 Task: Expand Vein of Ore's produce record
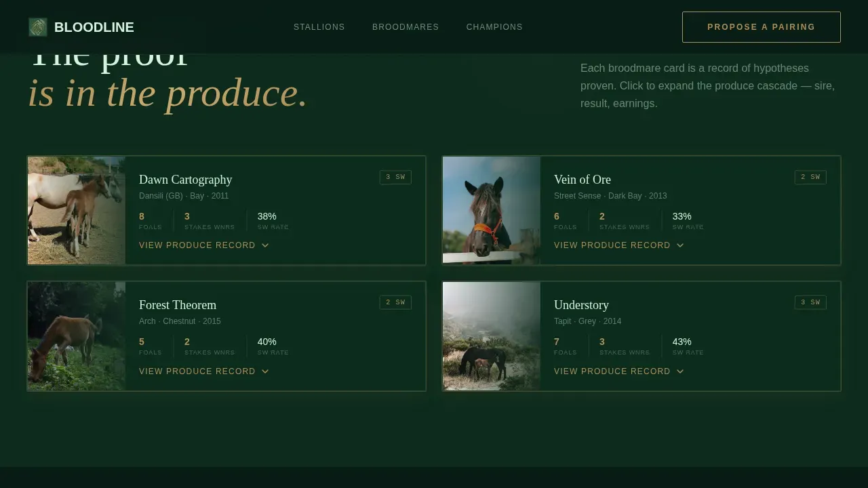tap(619, 245)
